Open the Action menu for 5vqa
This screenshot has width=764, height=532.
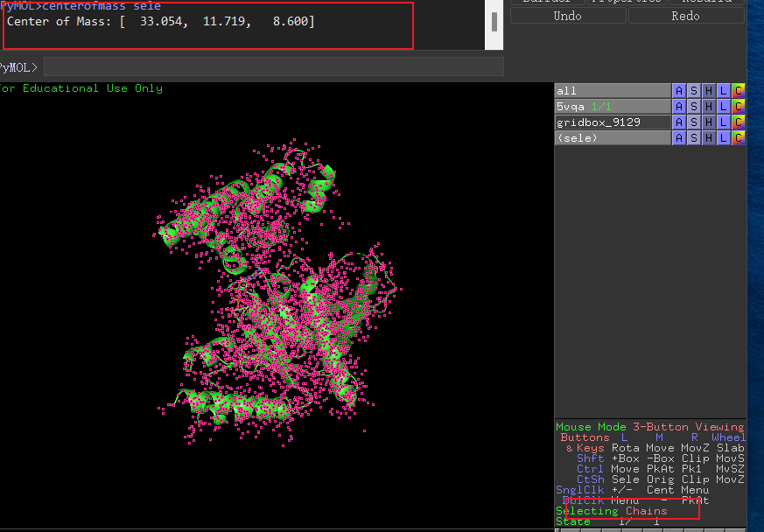(679, 106)
